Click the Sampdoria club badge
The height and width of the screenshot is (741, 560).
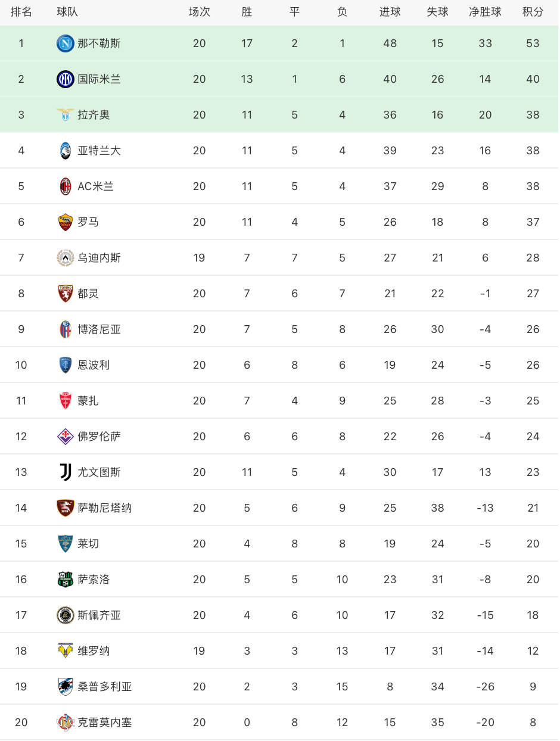[66, 687]
